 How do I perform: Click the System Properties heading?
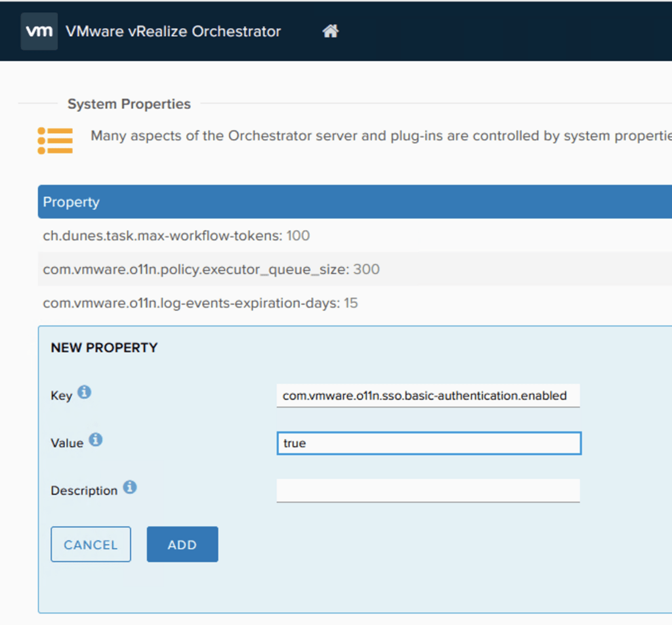pyautogui.click(x=129, y=104)
